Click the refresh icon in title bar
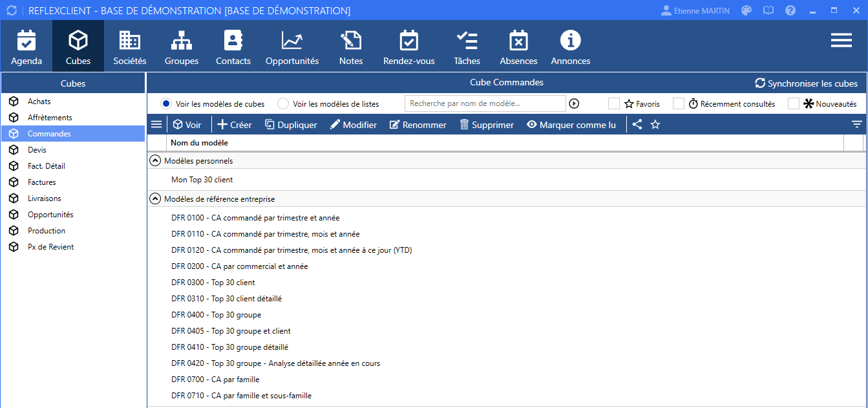 (x=11, y=10)
